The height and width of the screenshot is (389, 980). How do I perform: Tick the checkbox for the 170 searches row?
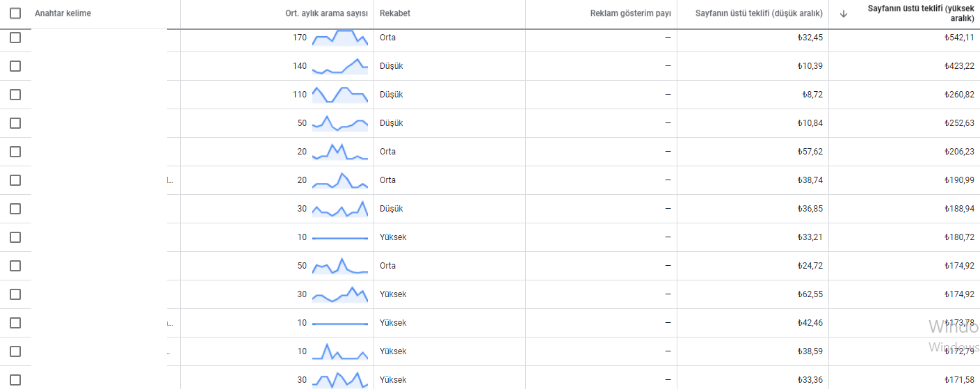point(15,38)
